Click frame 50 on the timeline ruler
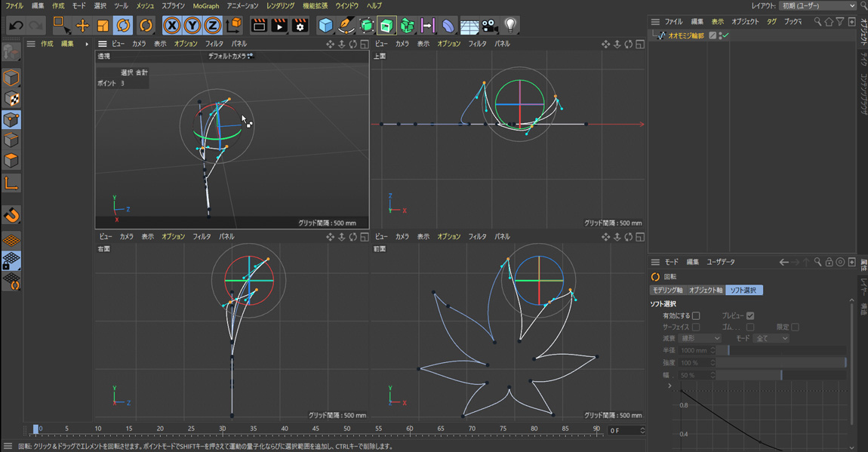 pyautogui.click(x=346, y=429)
